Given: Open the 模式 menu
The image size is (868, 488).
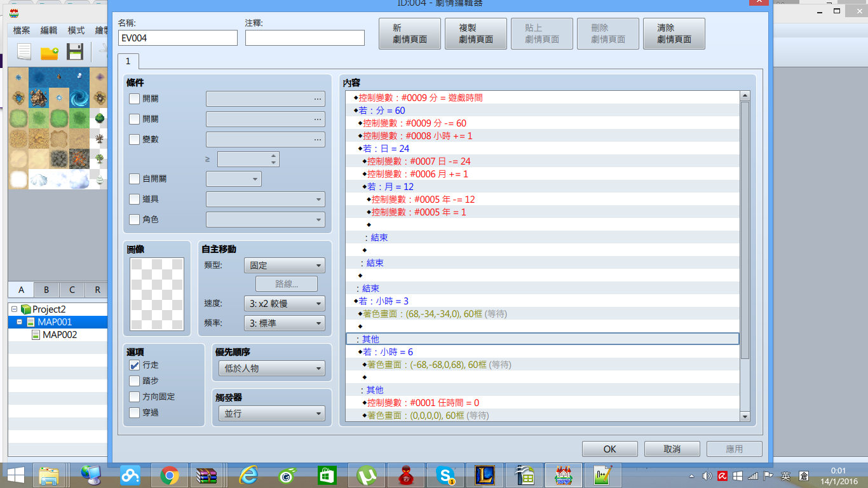Looking at the screenshot, I should (76, 30).
